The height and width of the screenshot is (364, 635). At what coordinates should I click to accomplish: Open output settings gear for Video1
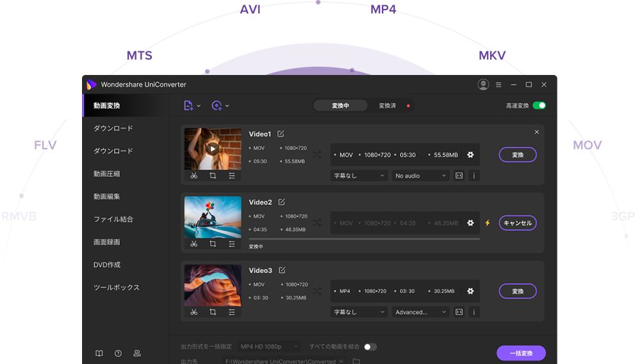pyautogui.click(x=470, y=154)
